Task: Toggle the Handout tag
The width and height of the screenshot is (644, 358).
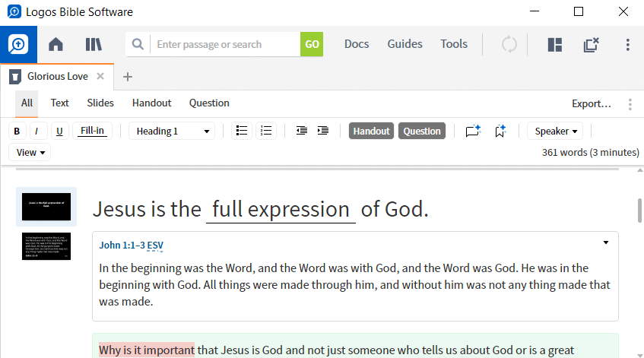Action: click(371, 131)
